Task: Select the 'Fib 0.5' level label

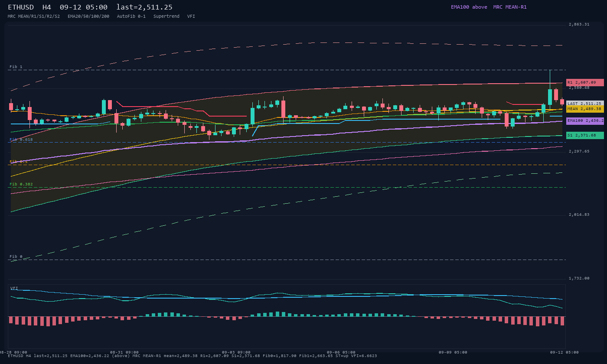Action: point(19,162)
